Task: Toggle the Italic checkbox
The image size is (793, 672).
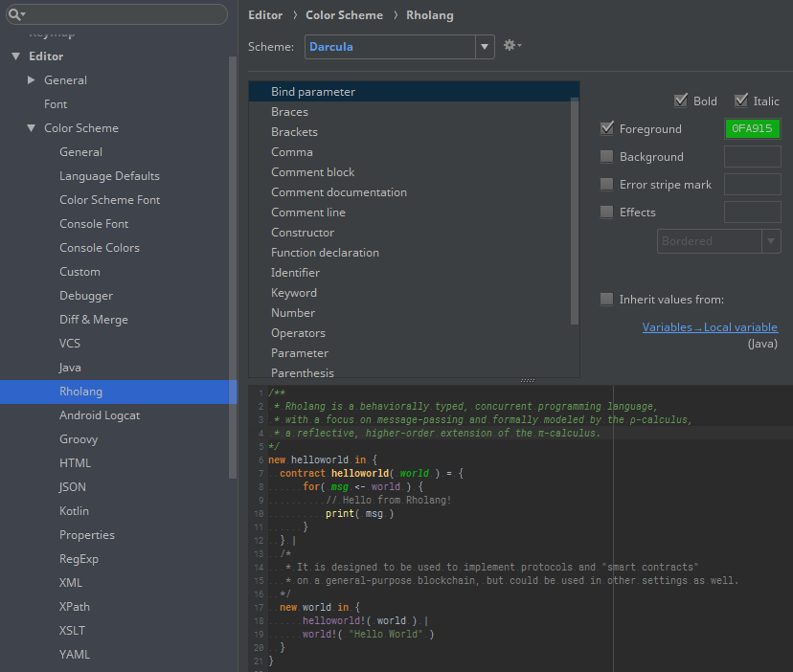Action: (741, 101)
